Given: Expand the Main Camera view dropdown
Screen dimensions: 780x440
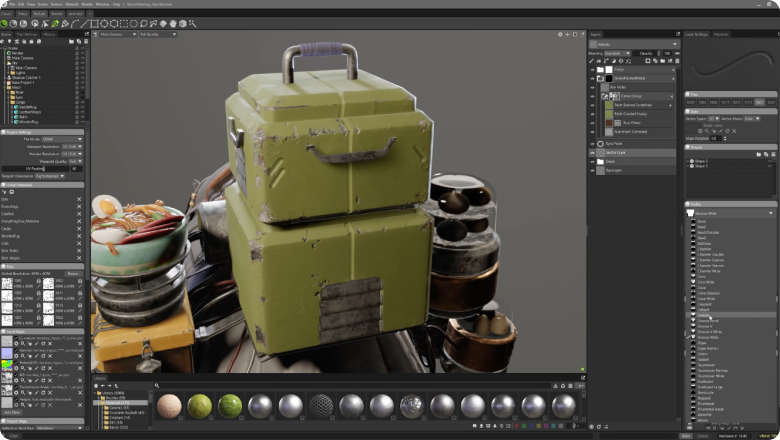Looking at the screenshot, I should click(x=117, y=34).
